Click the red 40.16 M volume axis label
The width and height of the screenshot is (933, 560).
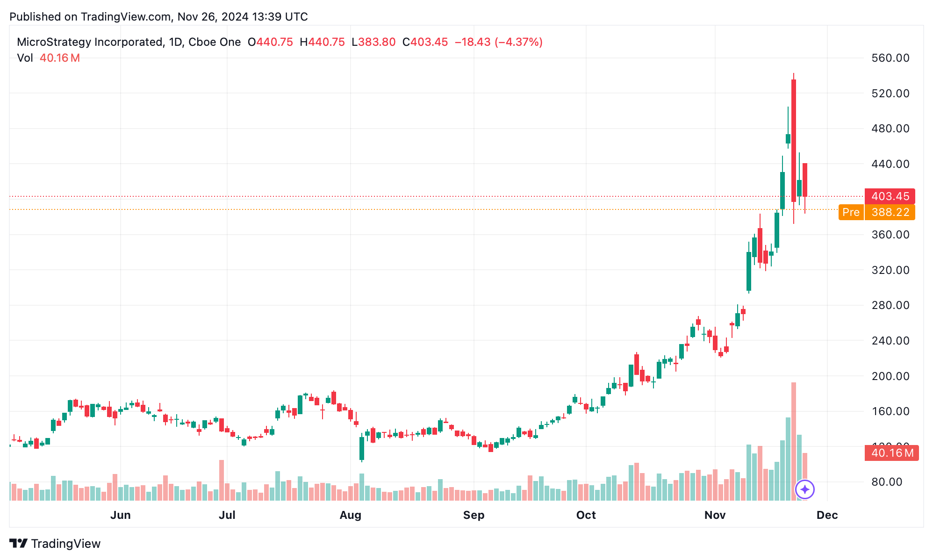[x=892, y=453]
